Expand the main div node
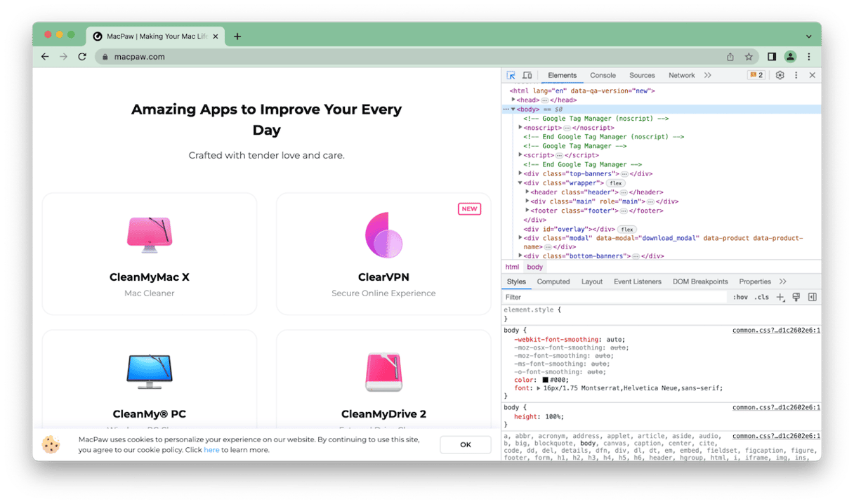 click(527, 201)
